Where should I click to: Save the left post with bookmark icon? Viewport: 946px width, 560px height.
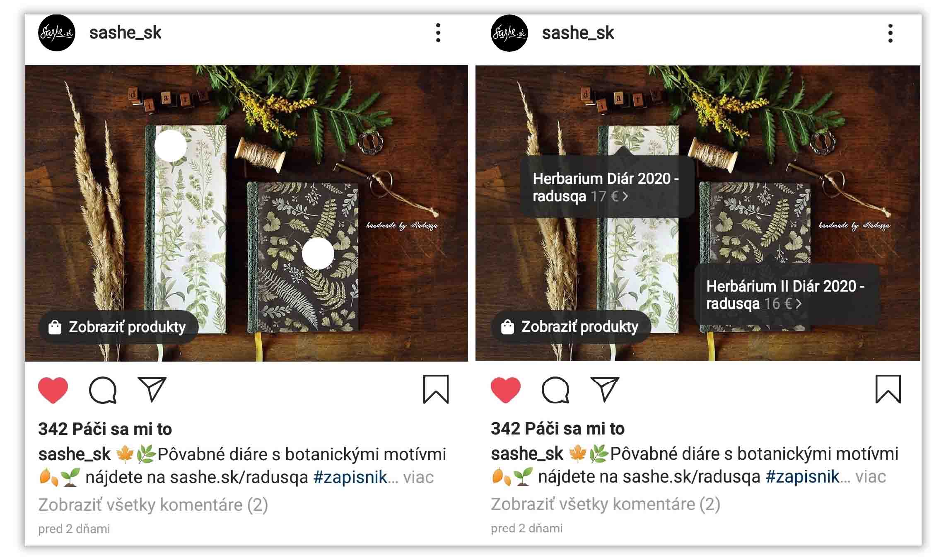coord(436,389)
